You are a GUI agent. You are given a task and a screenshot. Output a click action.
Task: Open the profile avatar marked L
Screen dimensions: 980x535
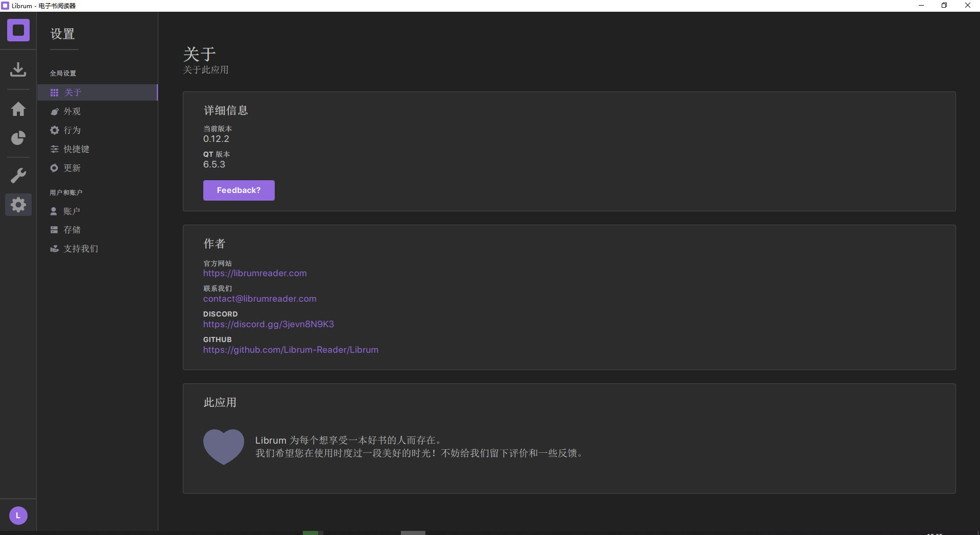click(x=18, y=515)
